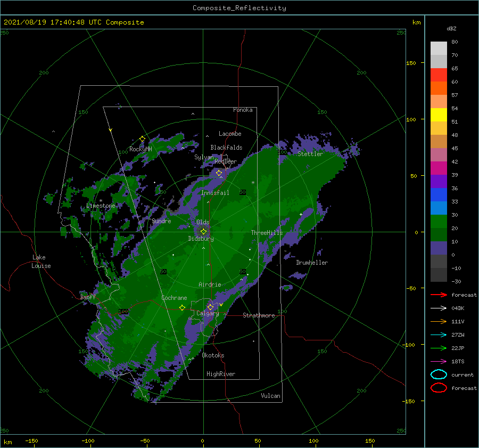479x448 pixels.
Task: Pick the pink 45-42 dBZ color swatch
Action: pos(439,154)
